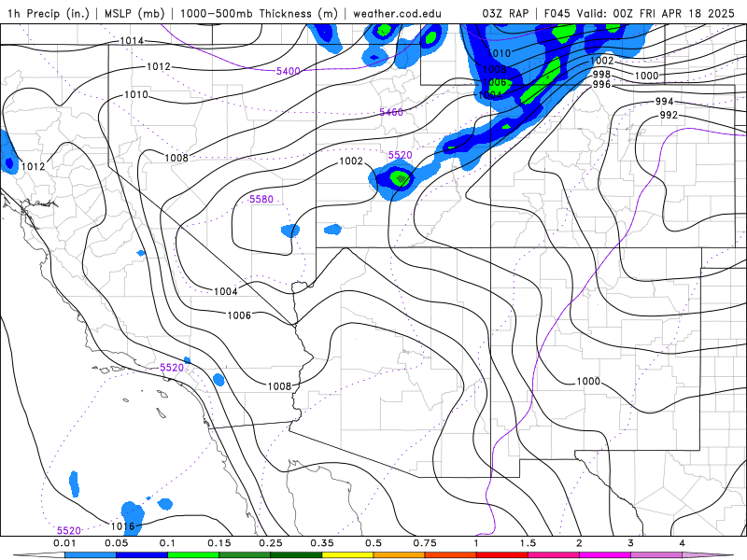
Task: Click the purple 5460 thickness label
Action: tap(391, 112)
